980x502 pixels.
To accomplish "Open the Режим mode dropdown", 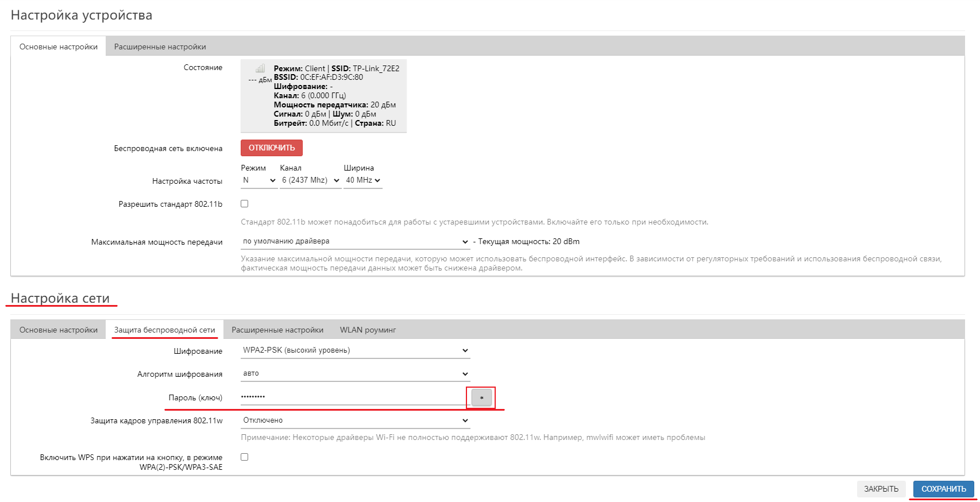I will point(259,180).
